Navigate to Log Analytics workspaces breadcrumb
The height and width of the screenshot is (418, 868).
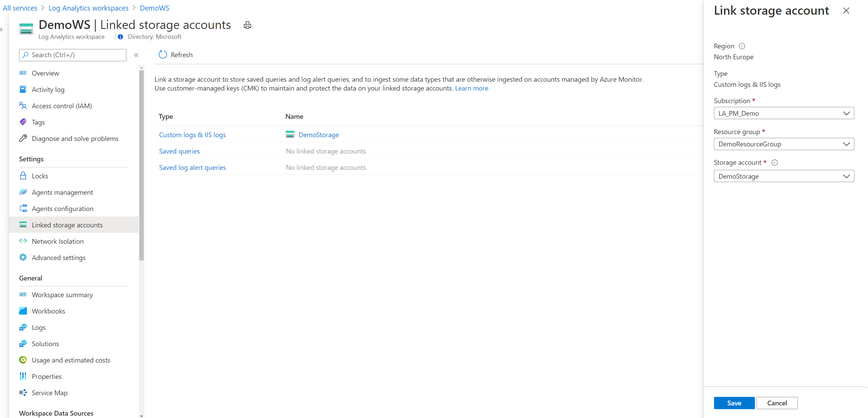pos(88,8)
